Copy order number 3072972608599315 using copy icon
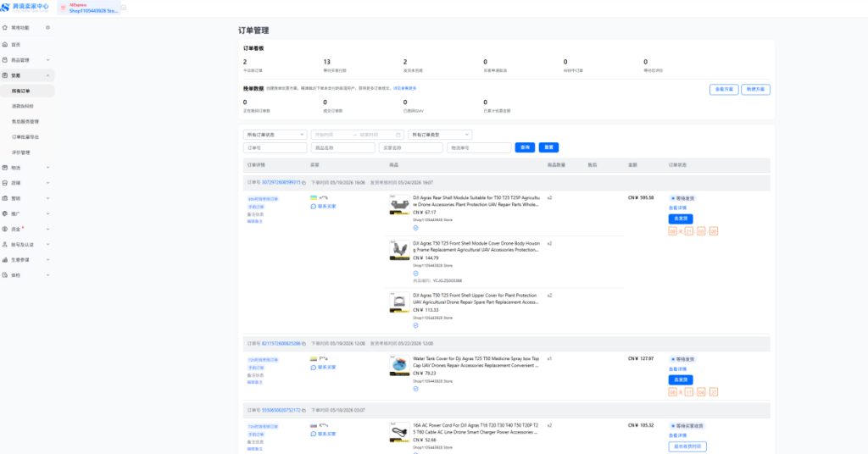The image size is (868, 454). (304, 182)
